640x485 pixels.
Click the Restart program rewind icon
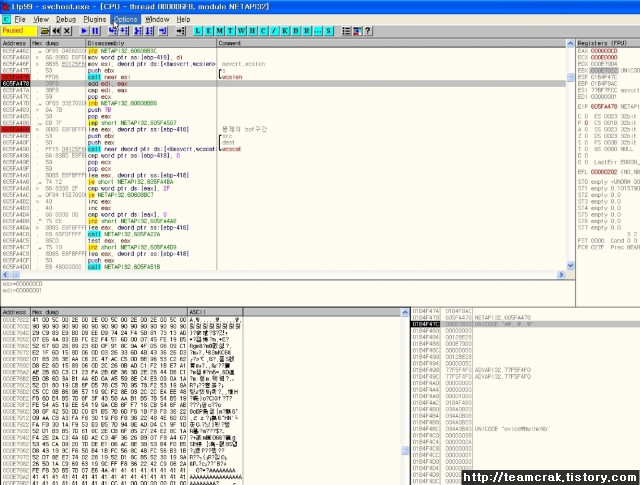tap(56, 31)
